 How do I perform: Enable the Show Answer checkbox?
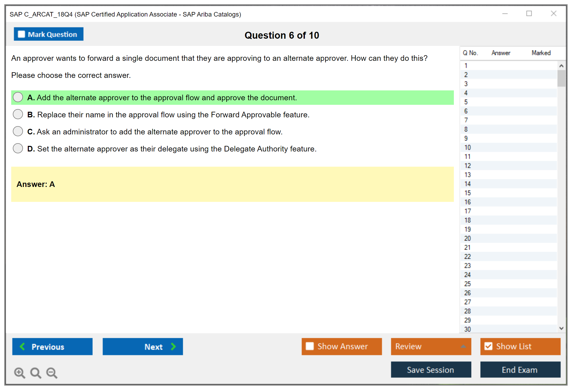click(x=310, y=346)
